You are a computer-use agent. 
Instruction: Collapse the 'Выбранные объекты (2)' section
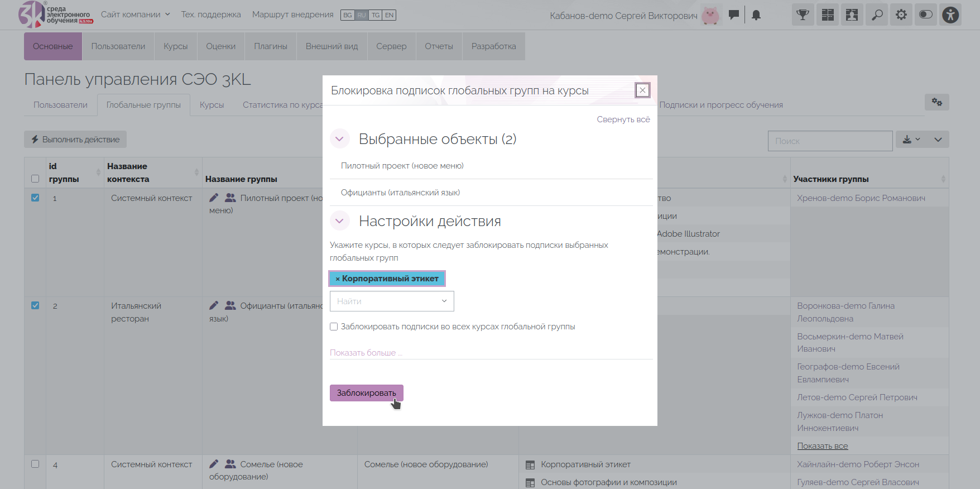point(339,139)
